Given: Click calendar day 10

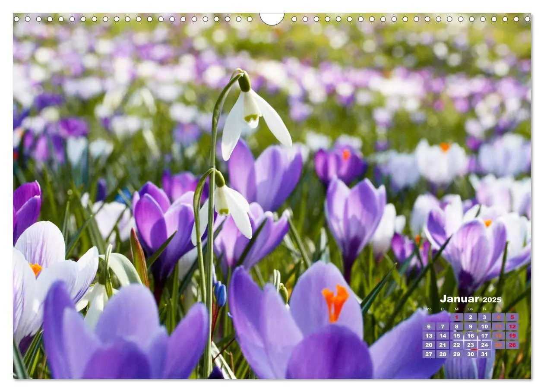Looking at the screenshot, I should pyautogui.click(x=484, y=326).
